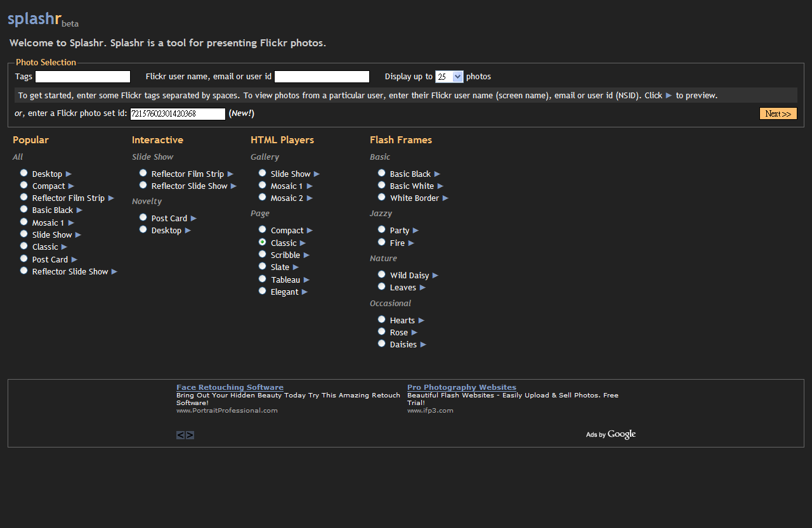Select the Elegant page radio button
The height and width of the screenshot is (528, 812).
tap(263, 291)
